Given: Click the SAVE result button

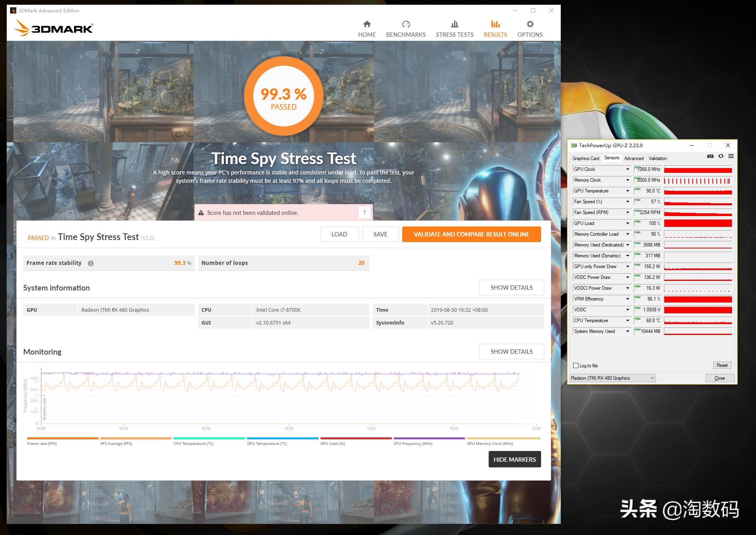Looking at the screenshot, I should tap(380, 234).
